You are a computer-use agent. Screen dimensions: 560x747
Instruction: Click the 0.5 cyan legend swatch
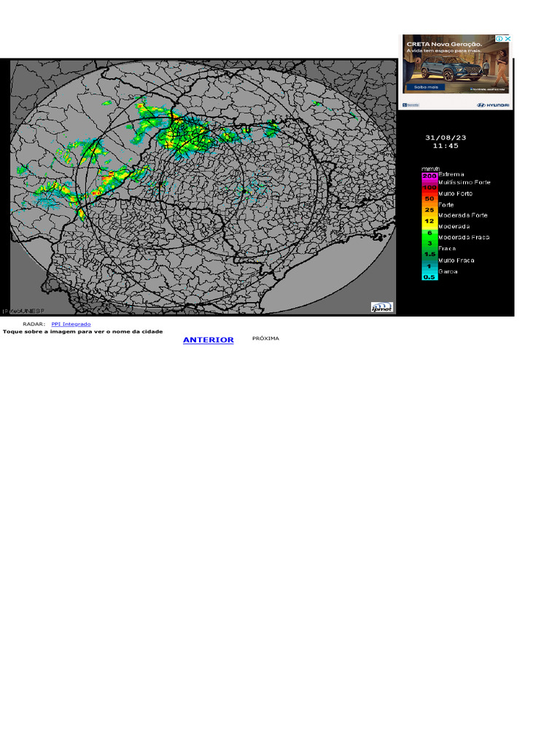point(429,276)
